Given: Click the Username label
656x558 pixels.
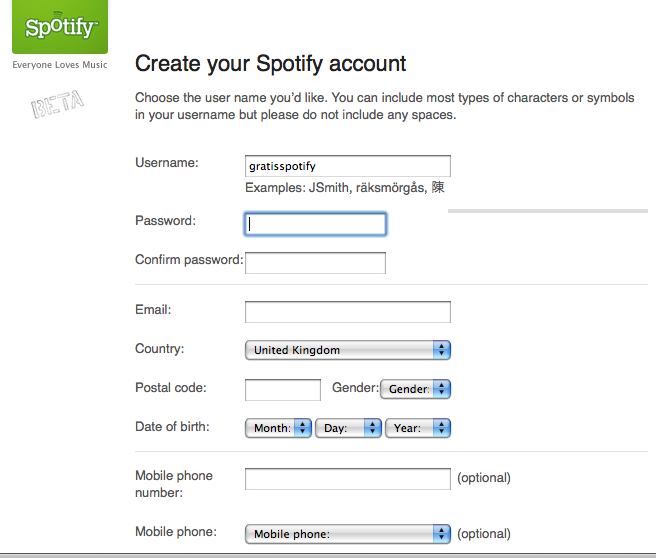Looking at the screenshot, I should 167,163.
